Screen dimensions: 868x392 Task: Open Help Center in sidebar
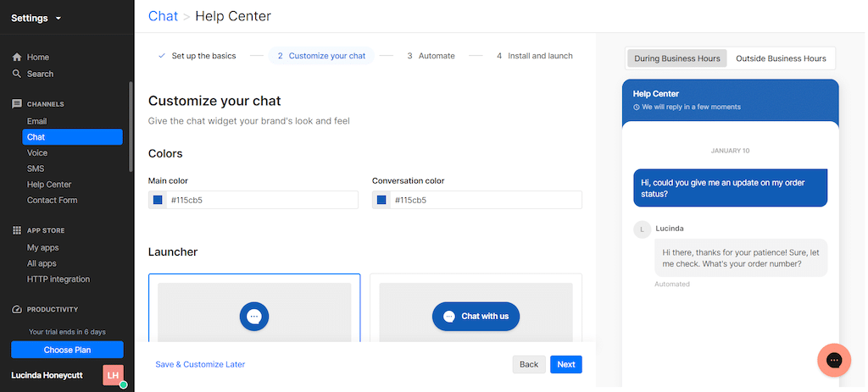click(x=49, y=185)
